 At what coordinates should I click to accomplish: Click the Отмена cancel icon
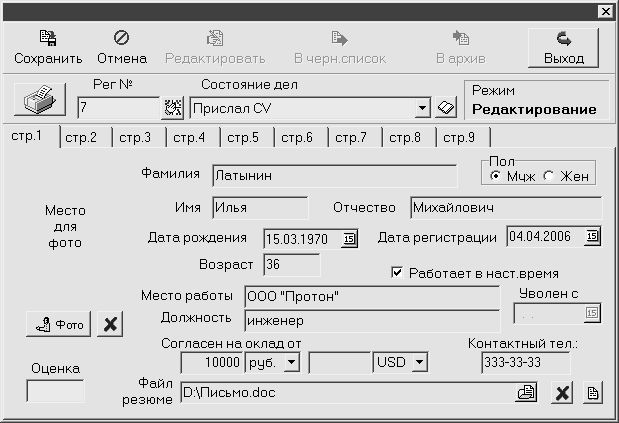(x=121, y=38)
